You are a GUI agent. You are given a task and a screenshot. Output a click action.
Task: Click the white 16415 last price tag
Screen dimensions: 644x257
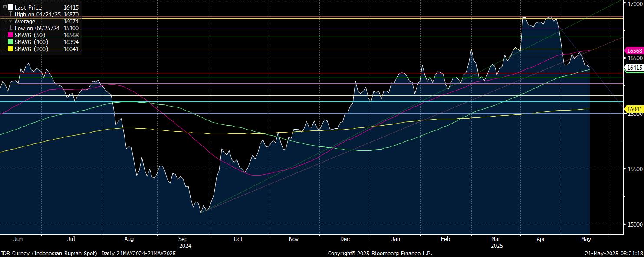coord(634,68)
